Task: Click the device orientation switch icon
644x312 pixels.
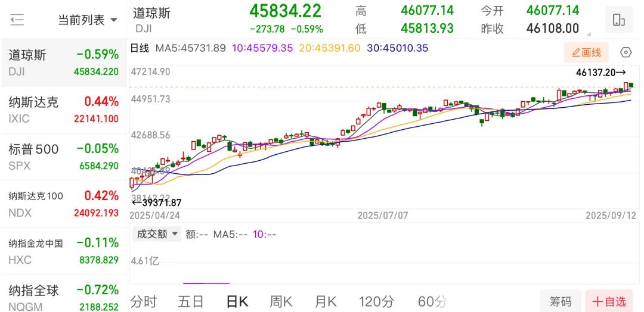Action: [618, 20]
